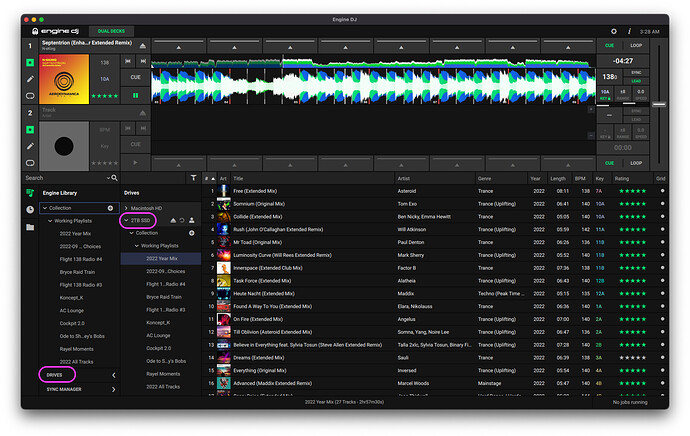Collapse Working Playlists in Engine Library
Screen dimensions: 690x436
(x=50, y=221)
